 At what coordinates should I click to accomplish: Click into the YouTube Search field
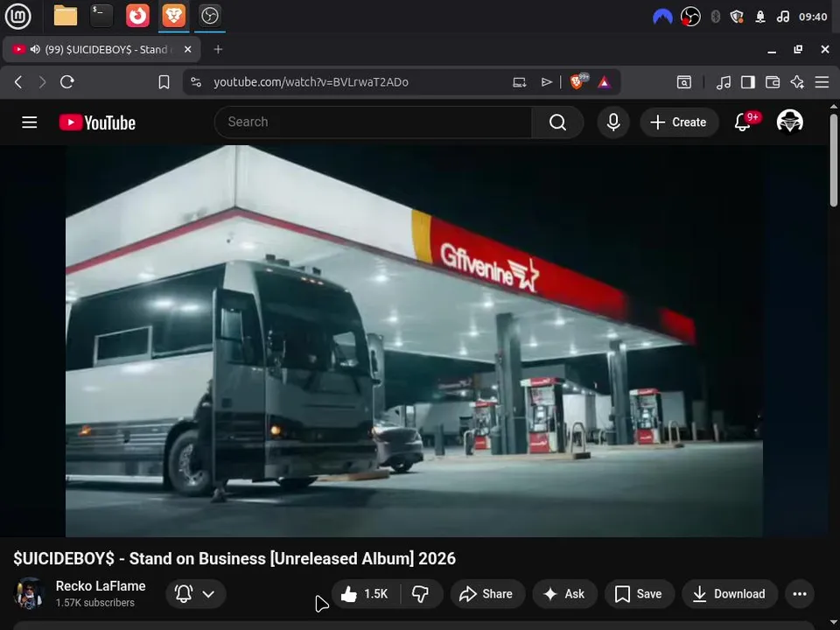coord(374,122)
